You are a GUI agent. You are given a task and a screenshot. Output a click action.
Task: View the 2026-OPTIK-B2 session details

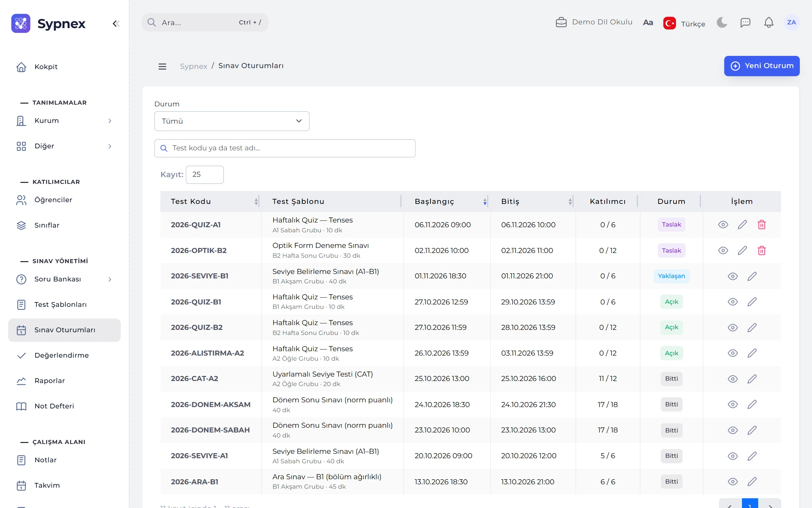tap(723, 251)
